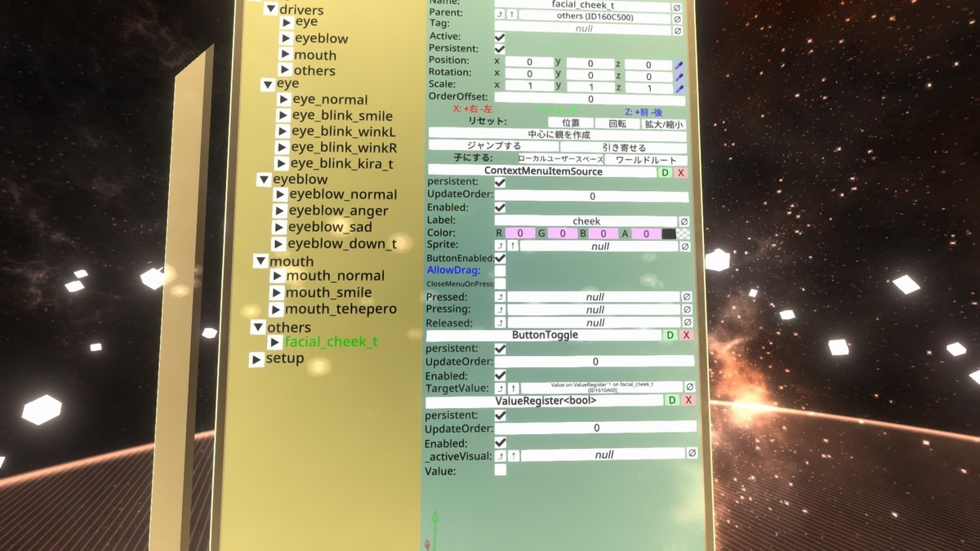980x551 pixels.
Task: Expand the eyeblow_anger node
Action: click(x=279, y=211)
